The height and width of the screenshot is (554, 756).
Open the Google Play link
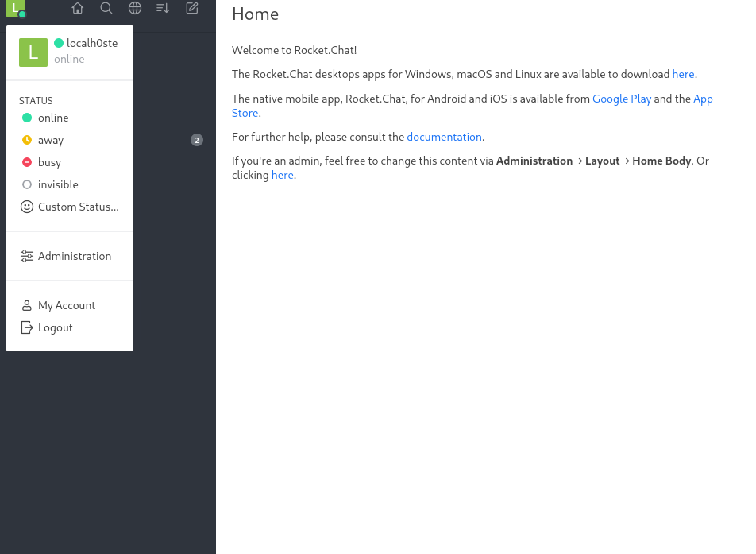tap(622, 99)
